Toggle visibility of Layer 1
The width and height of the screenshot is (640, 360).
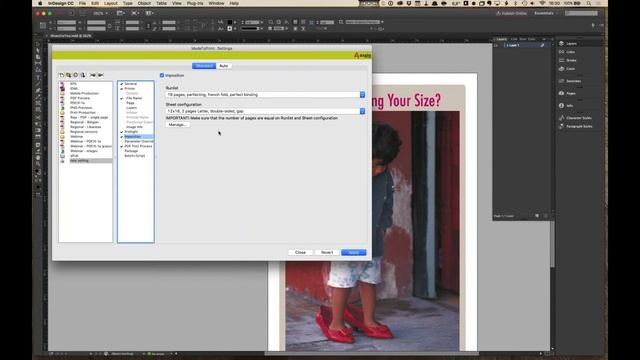pyautogui.click(x=496, y=45)
